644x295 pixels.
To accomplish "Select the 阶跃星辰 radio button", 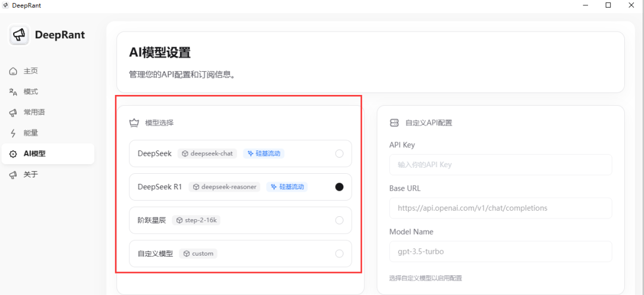I will [x=339, y=220].
